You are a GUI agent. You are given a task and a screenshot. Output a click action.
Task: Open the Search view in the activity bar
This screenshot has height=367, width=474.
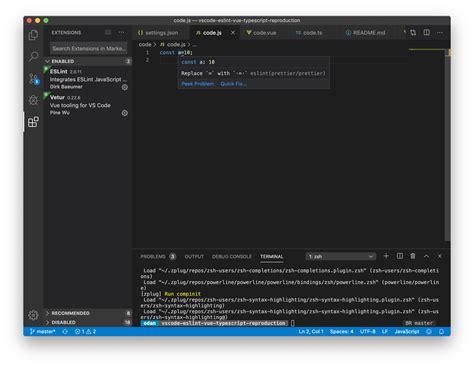pos(33,56)
